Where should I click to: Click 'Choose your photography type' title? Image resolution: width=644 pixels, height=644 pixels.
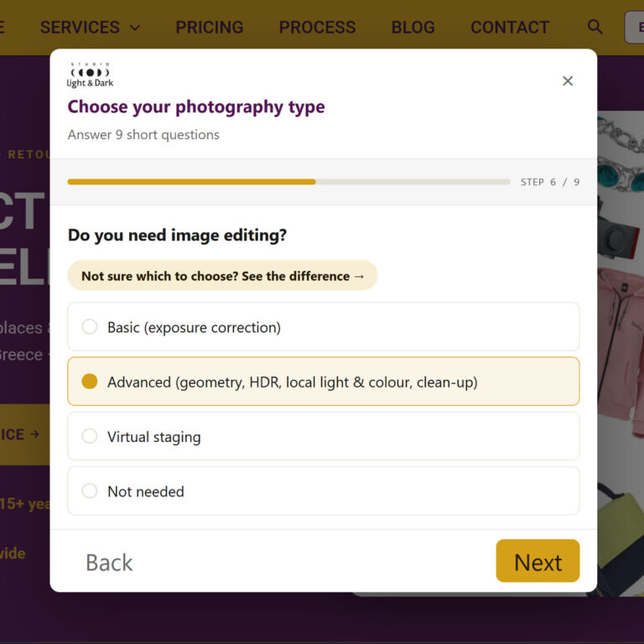click(196, 106)
